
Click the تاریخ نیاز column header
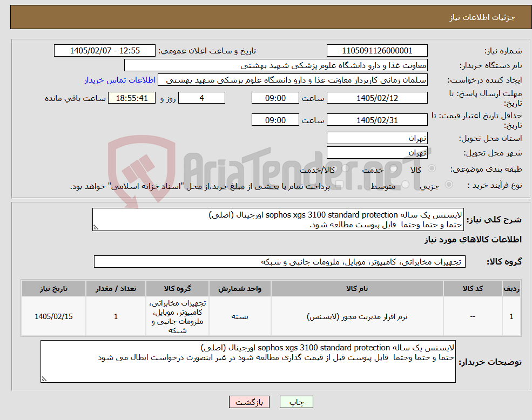click(x=53, y=288)
